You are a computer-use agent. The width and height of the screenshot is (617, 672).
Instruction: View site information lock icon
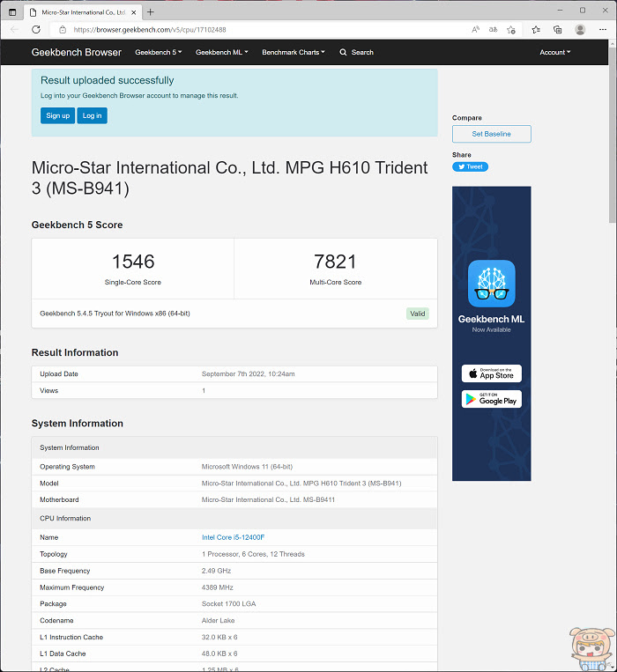pyautogui.click(x=63, y=30)
